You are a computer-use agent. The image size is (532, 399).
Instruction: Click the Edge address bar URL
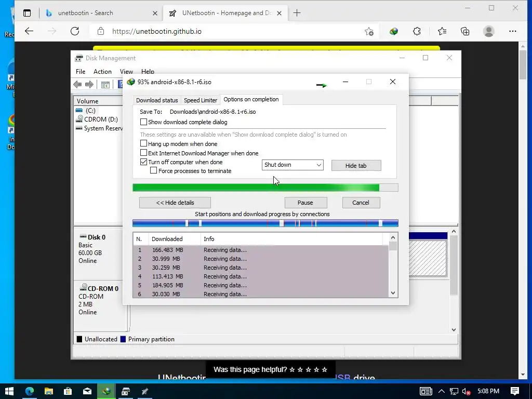tap(157, 32)
